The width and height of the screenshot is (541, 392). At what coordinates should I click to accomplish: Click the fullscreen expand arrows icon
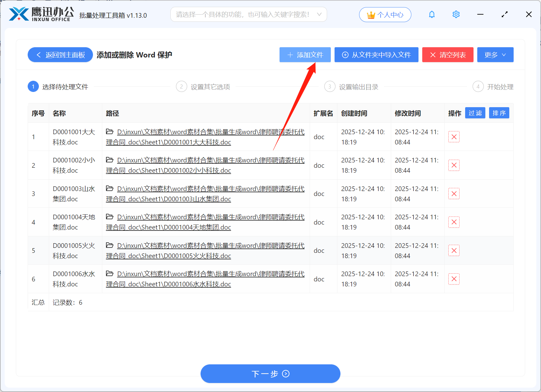[505, 15]
